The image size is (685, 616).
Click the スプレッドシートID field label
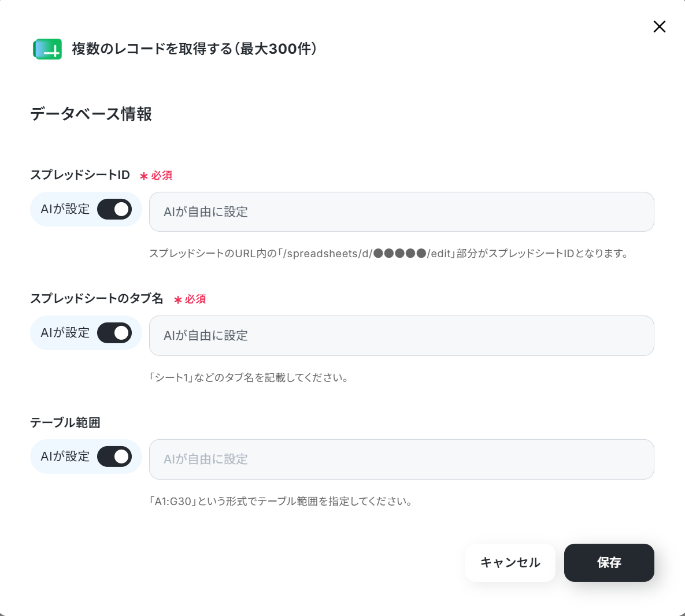point(80,175)
